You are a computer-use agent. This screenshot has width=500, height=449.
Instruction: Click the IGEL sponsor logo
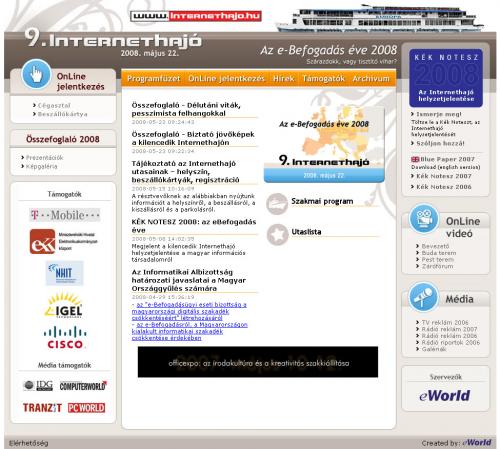click(63, 305)
